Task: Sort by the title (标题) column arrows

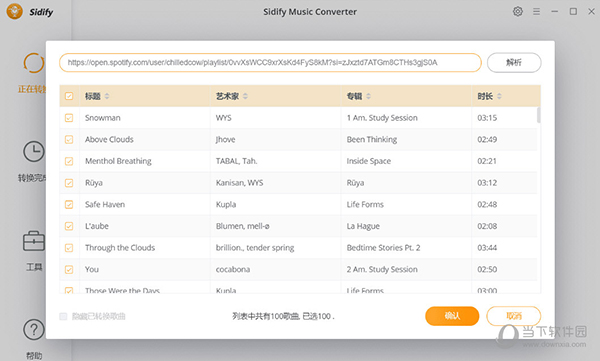Action: [x=107, y=96]
